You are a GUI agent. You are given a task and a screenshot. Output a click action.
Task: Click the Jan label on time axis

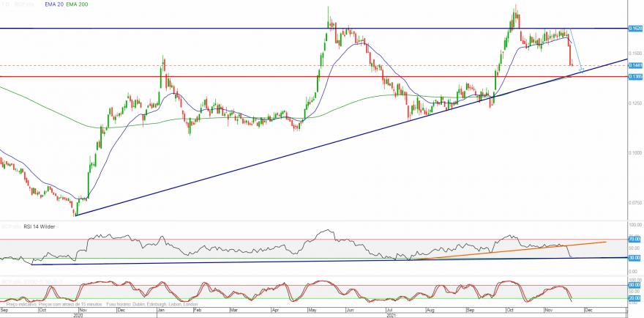pos(160,310)
